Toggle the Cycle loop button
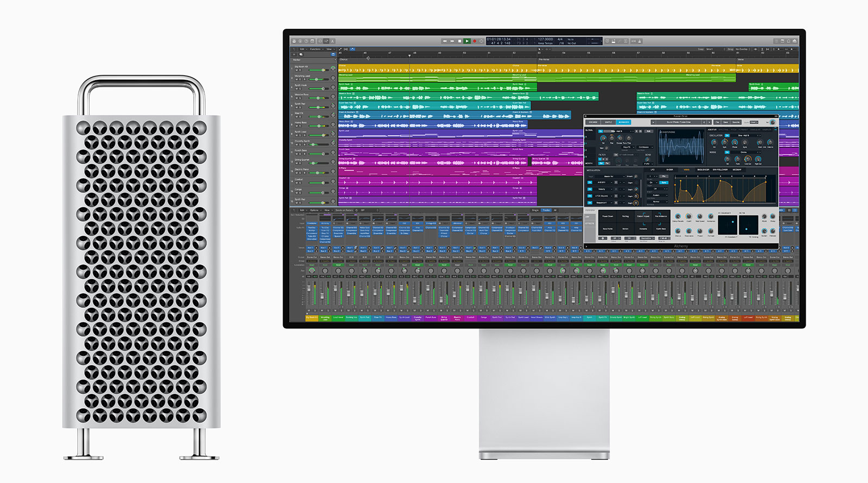This screenshot has width=868, height=483. pyautogui.click(x=481, y=41)
